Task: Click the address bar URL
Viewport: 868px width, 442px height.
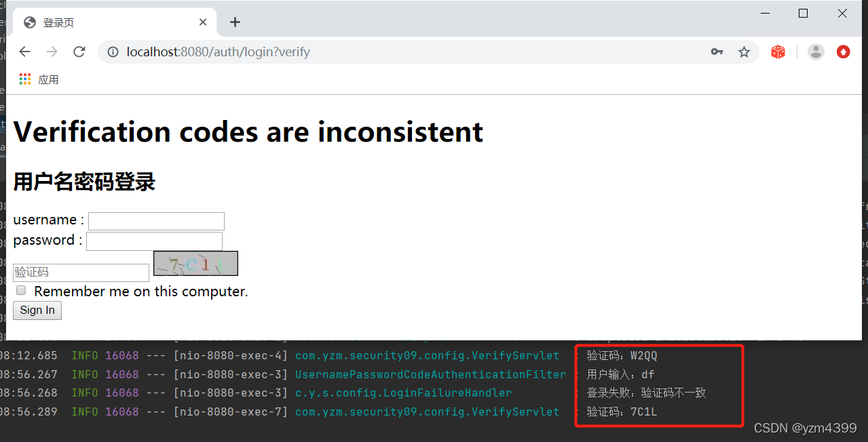Action: pyautogui.click(x=218, y=52)
